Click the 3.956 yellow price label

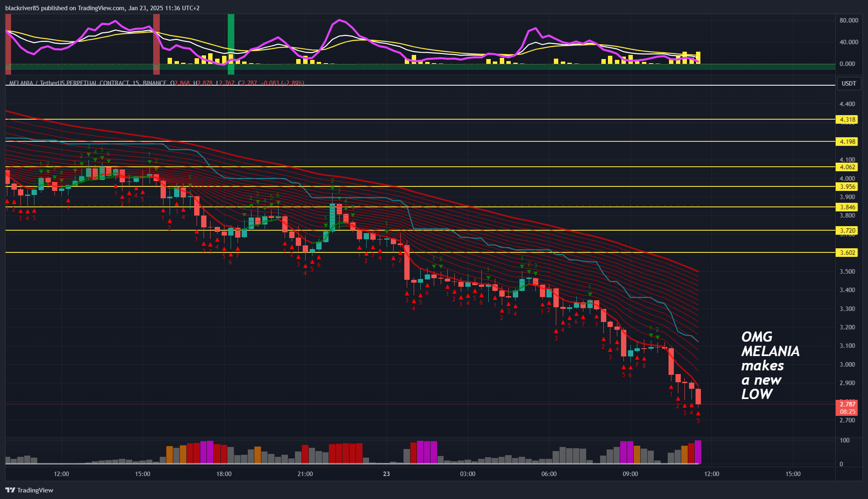(x=848, y=187)
